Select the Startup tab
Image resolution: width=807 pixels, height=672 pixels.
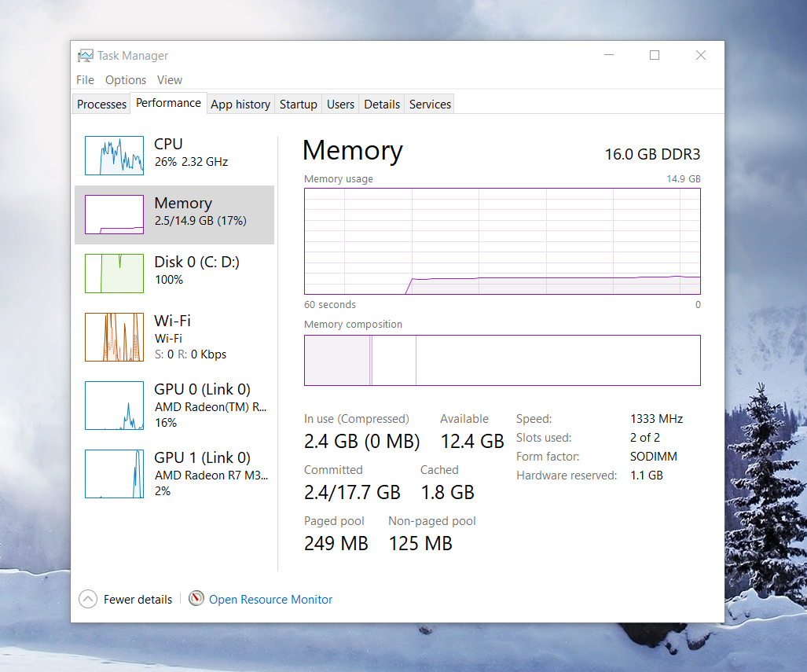298,103
